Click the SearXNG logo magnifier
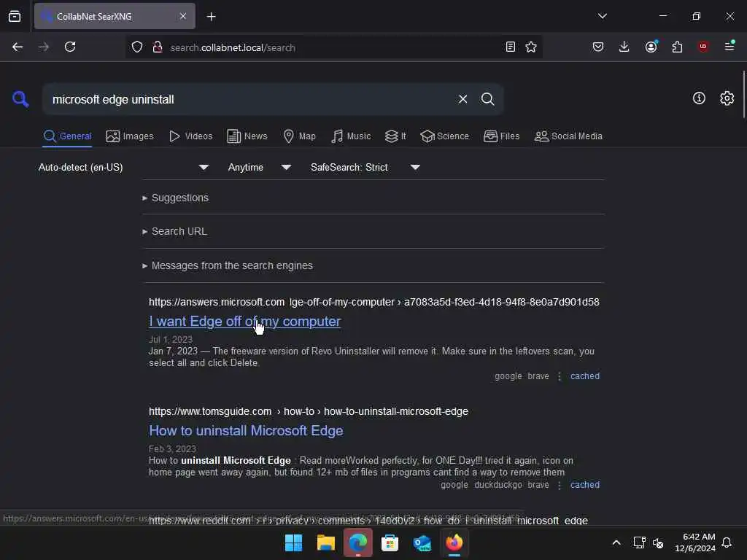 (20, 99)
